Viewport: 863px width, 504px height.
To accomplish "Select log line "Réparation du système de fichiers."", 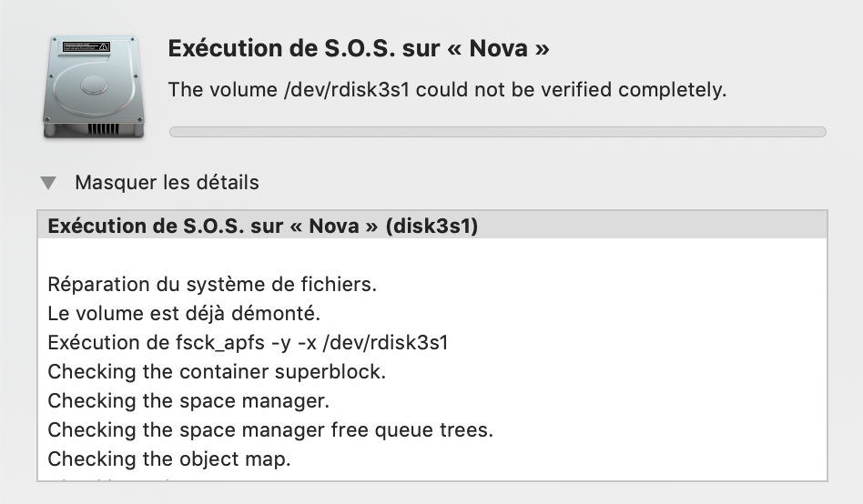I will tap(211, 284).
